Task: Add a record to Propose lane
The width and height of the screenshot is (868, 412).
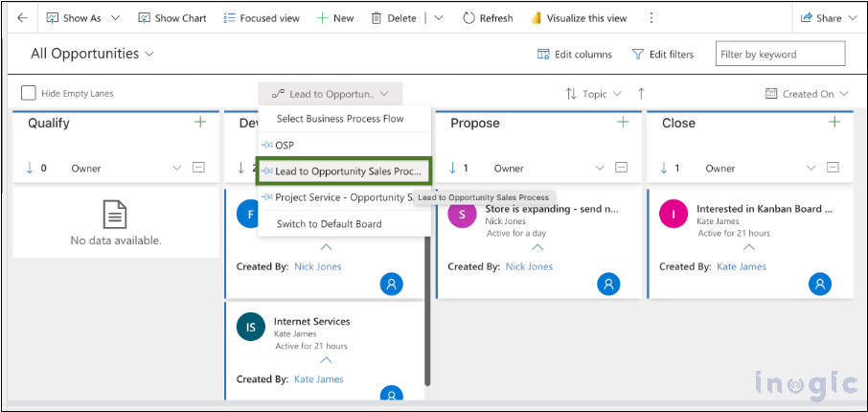Action: click(x=623, y=123)
